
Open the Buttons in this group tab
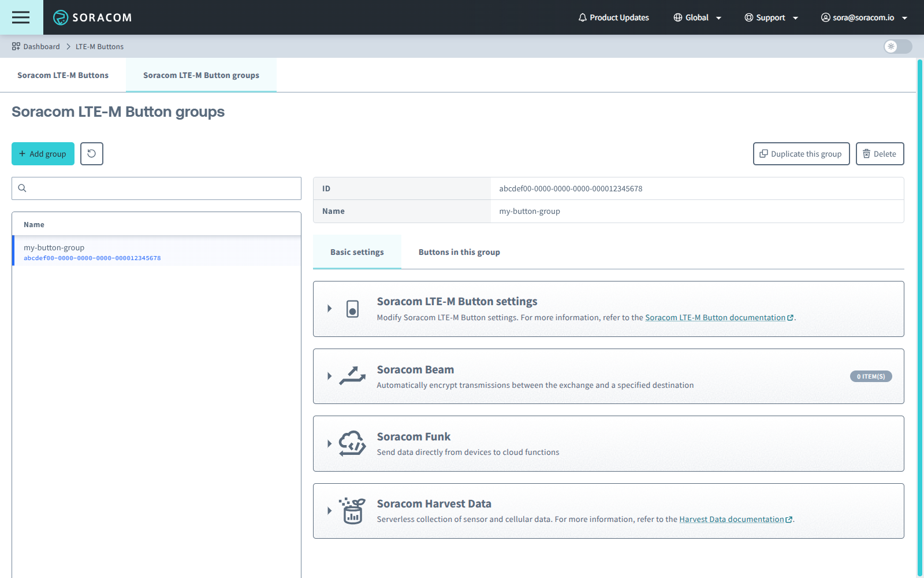coord(459,251)
